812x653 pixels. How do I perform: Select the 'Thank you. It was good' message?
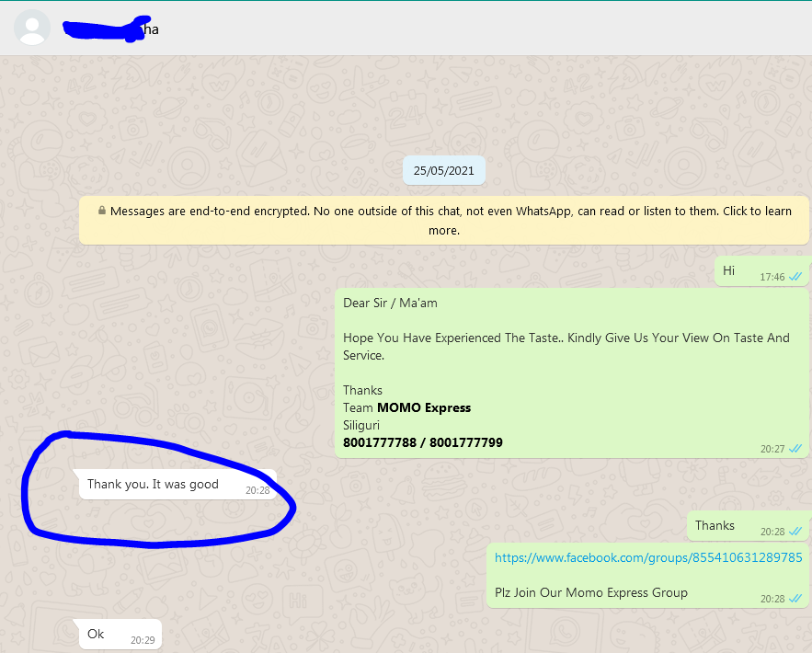(177, 485)
